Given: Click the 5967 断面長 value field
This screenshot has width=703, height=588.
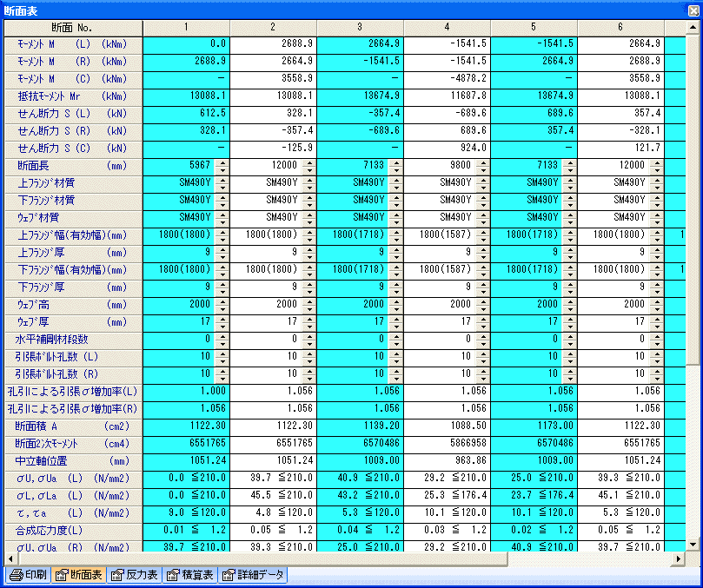Looking at the screenshot, I should pos(179,167).
